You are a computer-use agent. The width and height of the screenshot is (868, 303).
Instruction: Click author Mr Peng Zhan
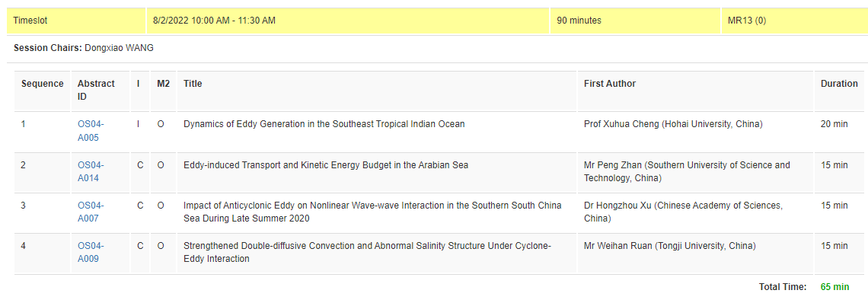[687, 171]
